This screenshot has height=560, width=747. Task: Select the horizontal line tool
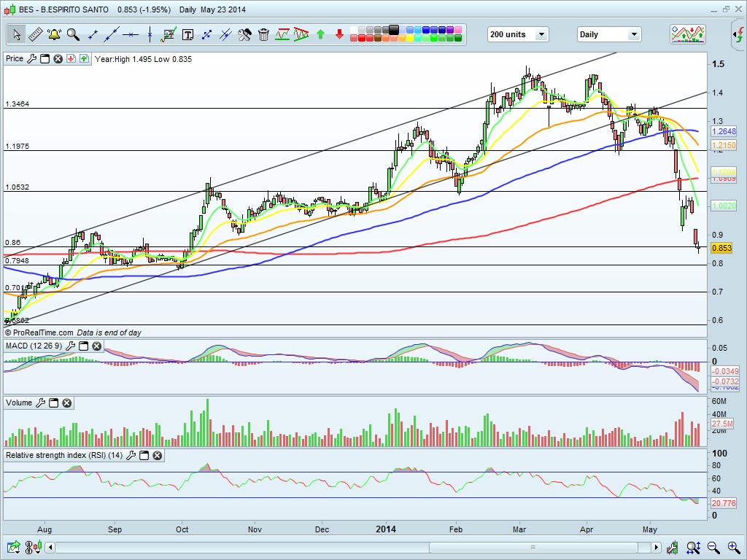point(131,34)
